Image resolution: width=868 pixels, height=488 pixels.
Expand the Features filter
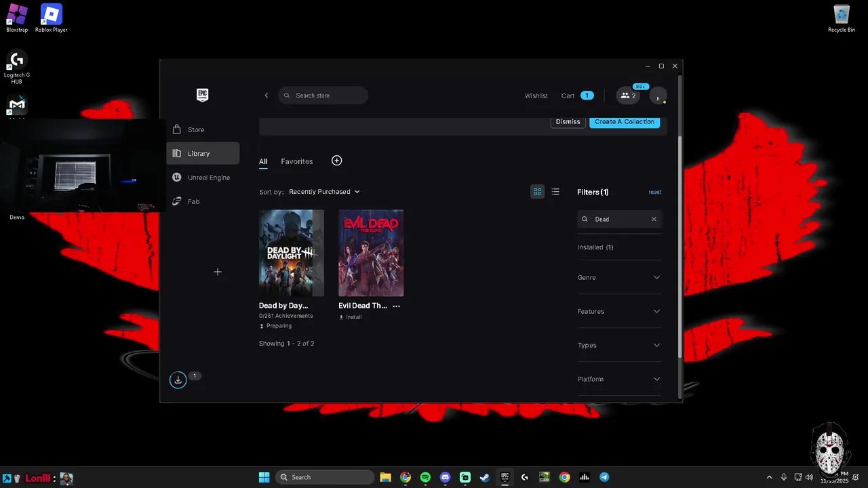tap(618, 311)
